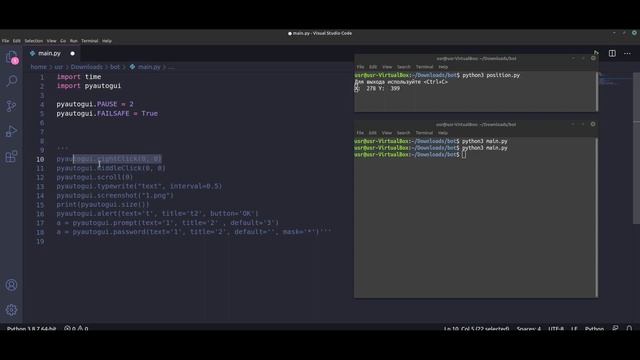640x360 pixels.
Task: Click Python language mode in status bar
Action: [x=594, y=329]
